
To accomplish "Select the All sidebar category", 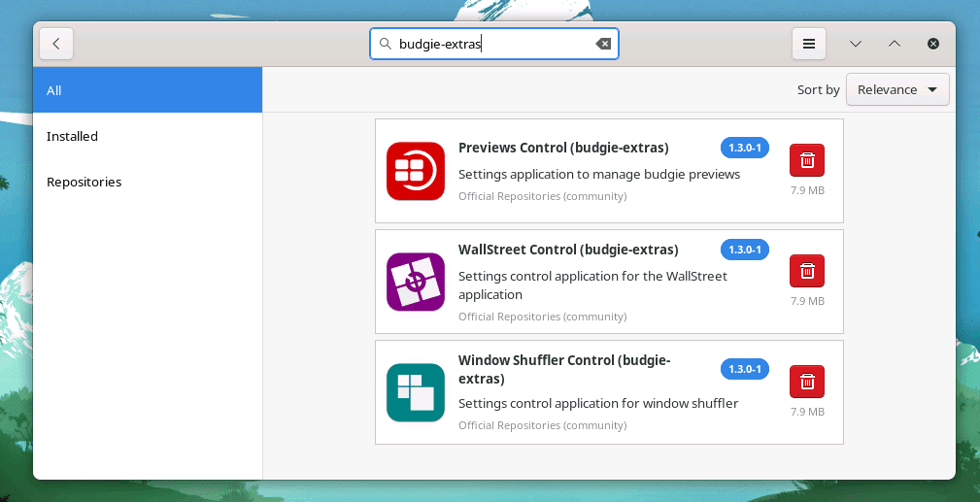I will 148,90.
